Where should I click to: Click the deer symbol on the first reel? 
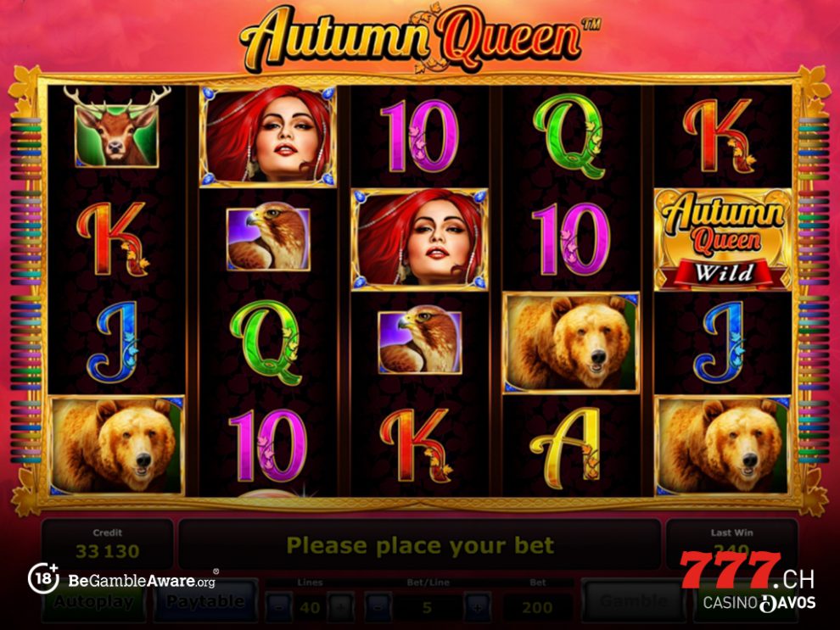point(117,129)
